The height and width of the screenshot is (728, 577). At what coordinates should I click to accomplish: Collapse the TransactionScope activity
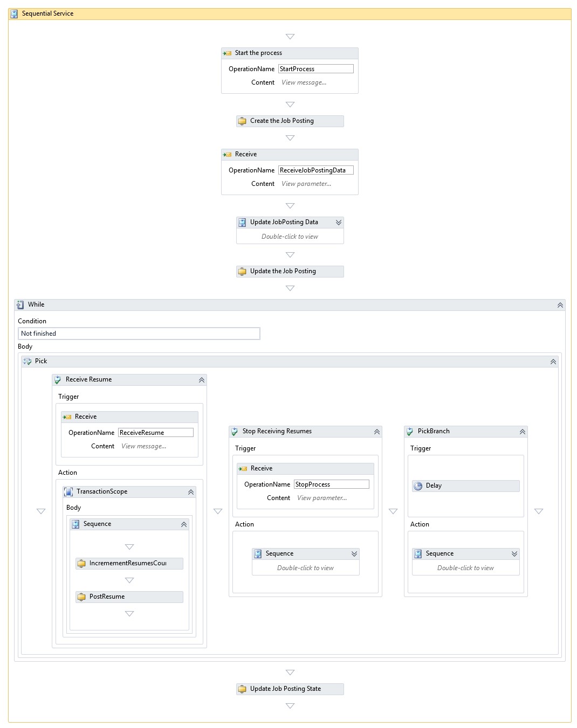click(x=191, y=492)
